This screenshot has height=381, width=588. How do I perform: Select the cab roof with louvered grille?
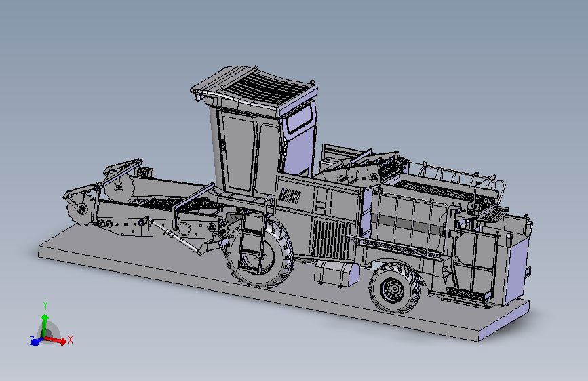255,90
